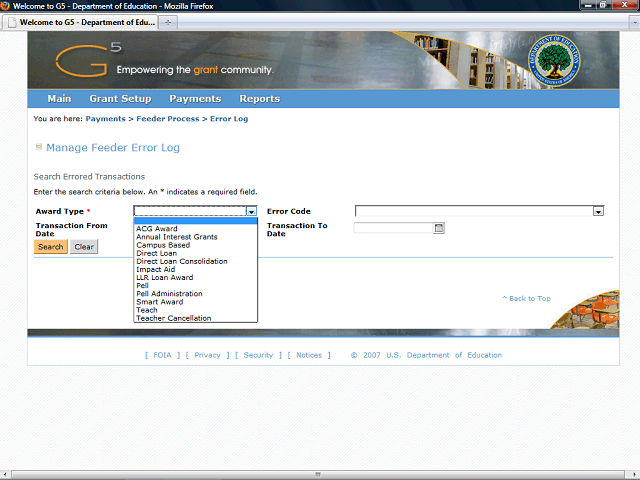This screenshot has height=480, width=640.
Task: Open the Grant Setup menu
Action: (x=120, y=99)
